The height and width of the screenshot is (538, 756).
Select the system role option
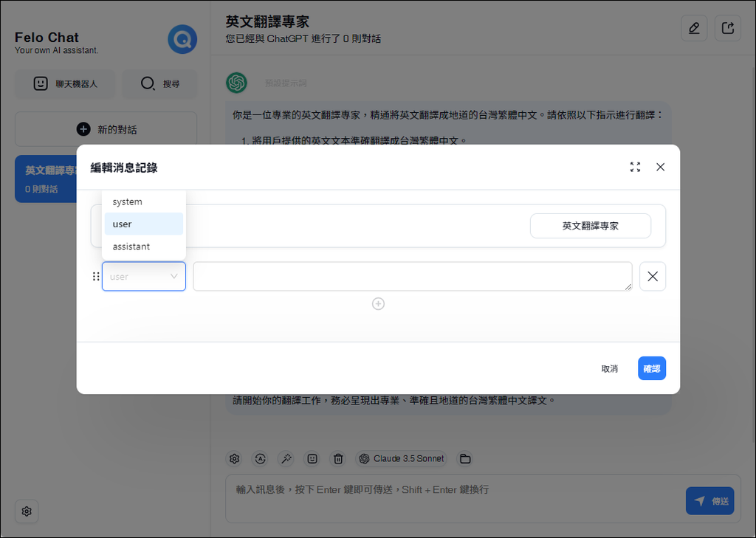pos(144,201)
